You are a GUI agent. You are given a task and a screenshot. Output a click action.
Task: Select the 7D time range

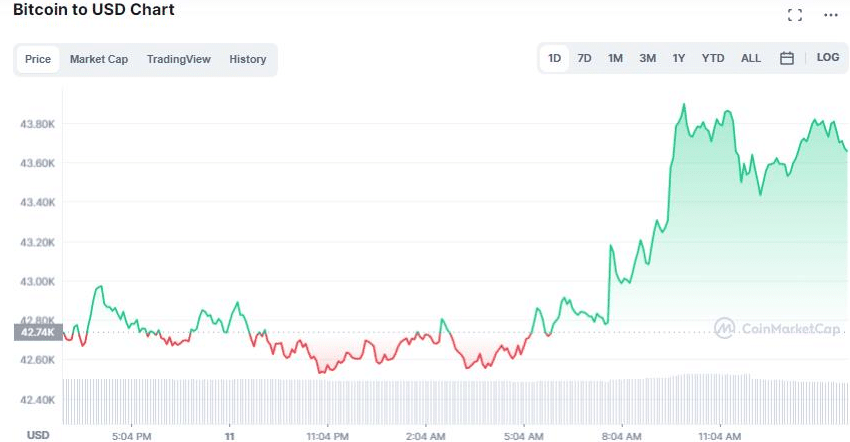[584, 58]
